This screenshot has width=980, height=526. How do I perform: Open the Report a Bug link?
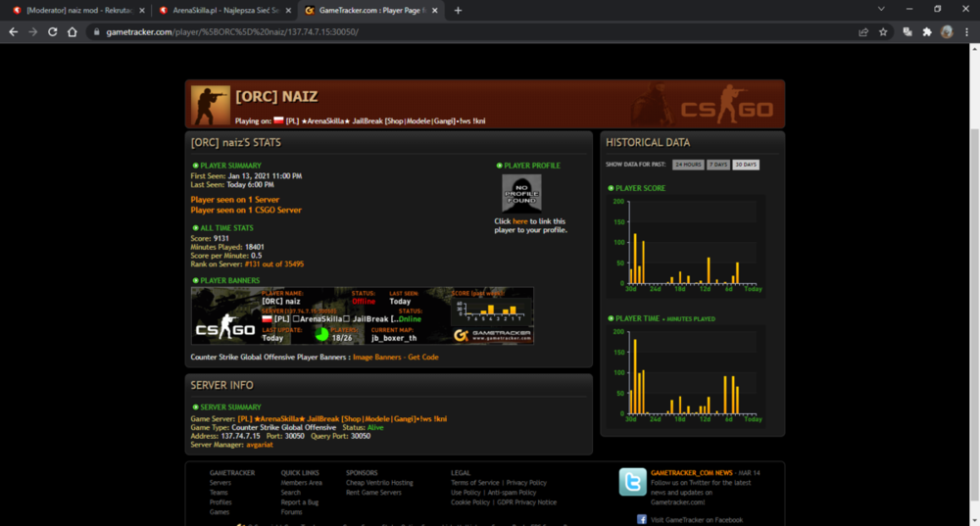(299, 502)
